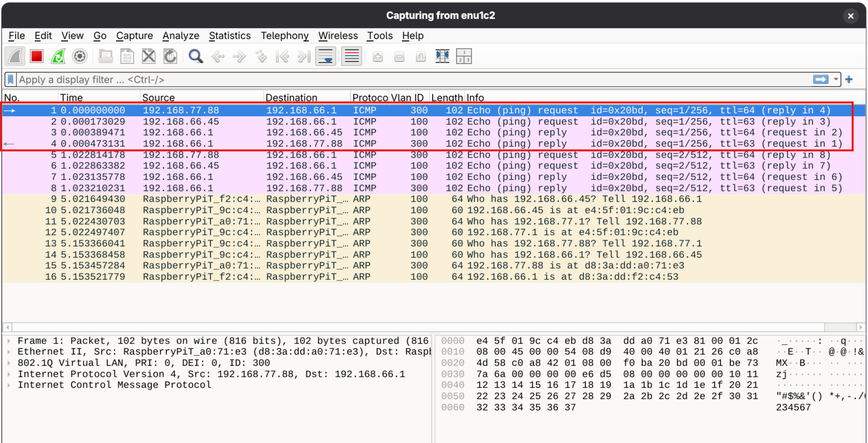Image resolution: width=868 pixels, height=443 pixels.
Task: Stop the running capture with red square
Action: 37,56
